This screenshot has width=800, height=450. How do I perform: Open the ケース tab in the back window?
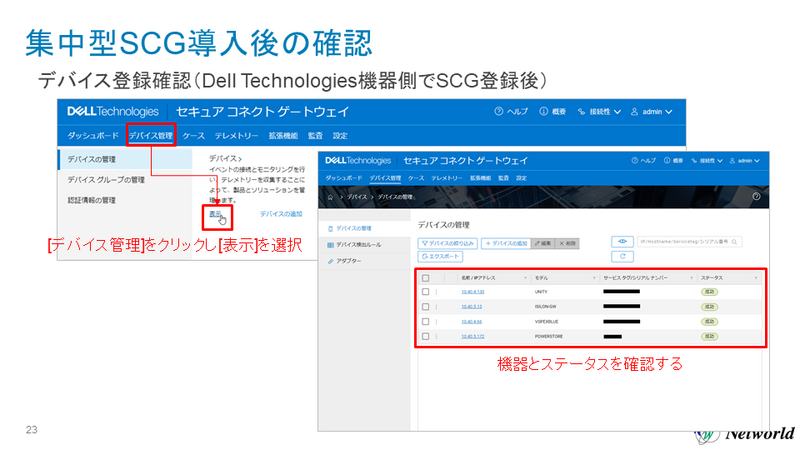[193, 135]
